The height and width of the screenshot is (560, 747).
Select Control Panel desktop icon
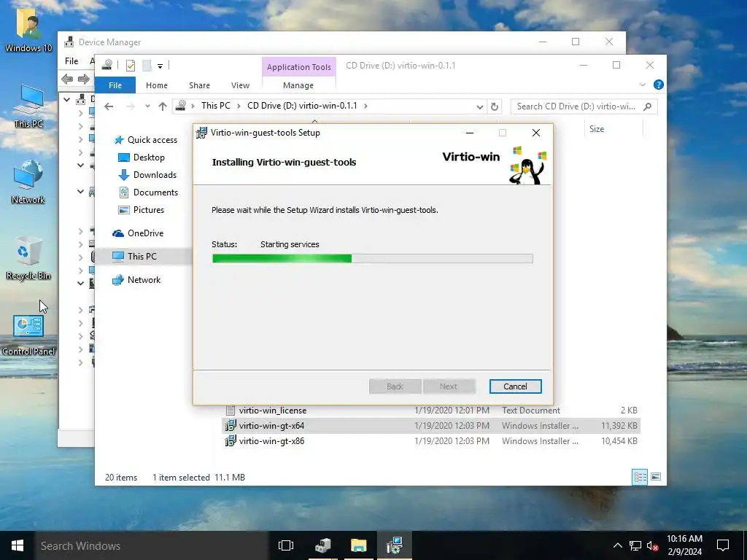coord(28,335)
